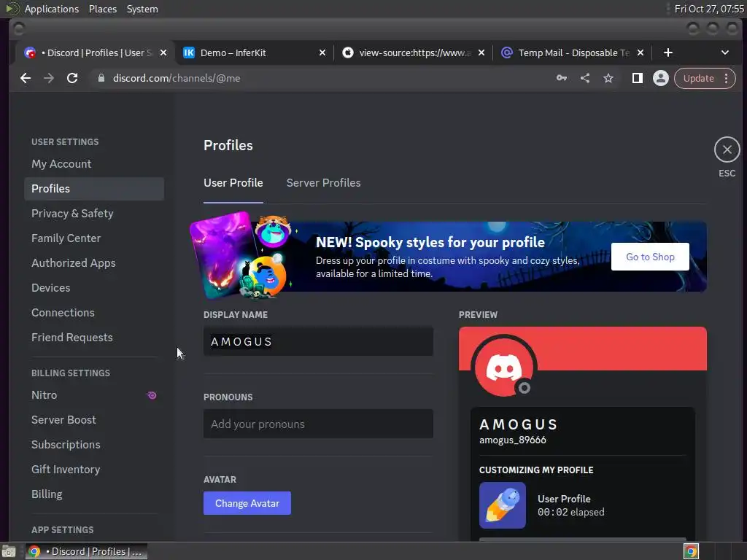Open Billing settings

point(94,494)
